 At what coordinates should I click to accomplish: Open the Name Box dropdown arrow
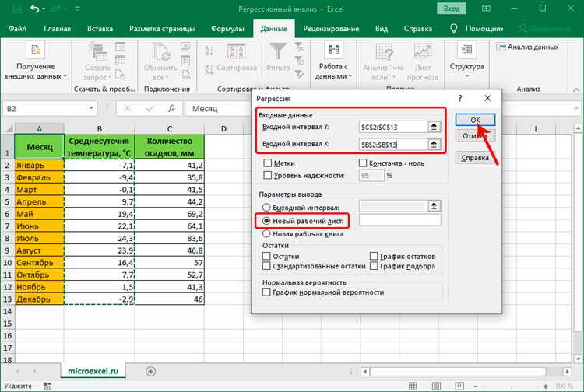pos(91,108)
